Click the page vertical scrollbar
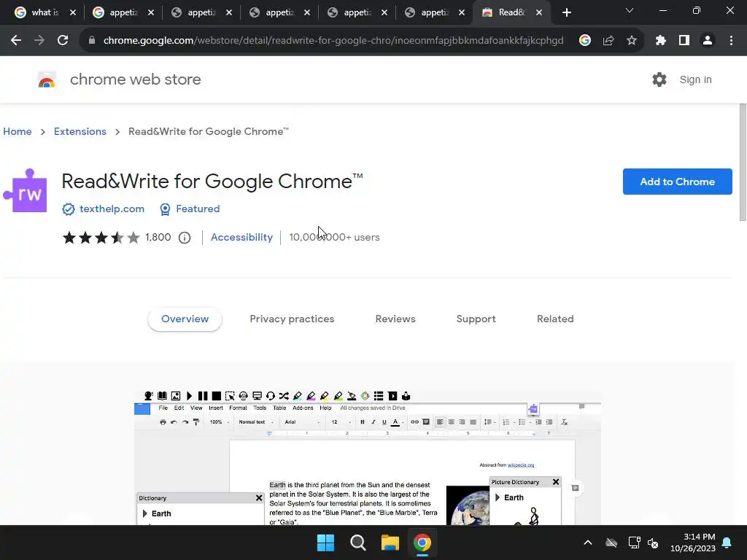This screenshot has width=747, height=560. tap(743, 163)
